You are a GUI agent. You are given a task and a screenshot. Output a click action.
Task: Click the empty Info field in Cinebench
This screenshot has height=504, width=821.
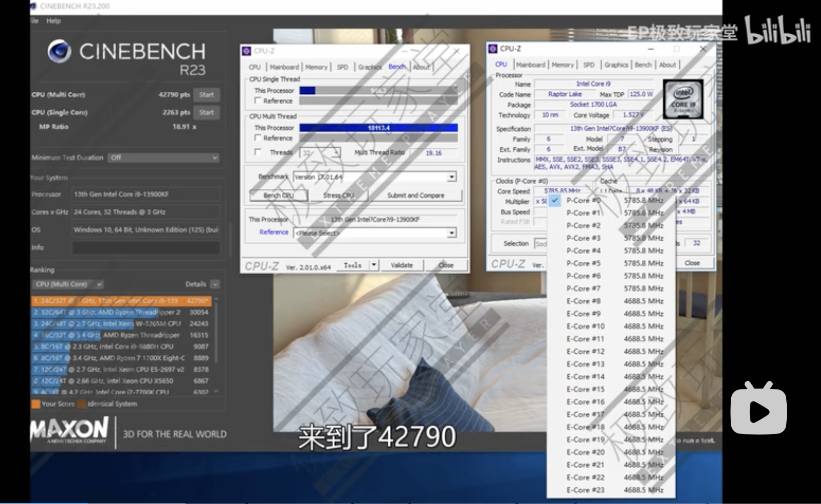pos(146,248)
